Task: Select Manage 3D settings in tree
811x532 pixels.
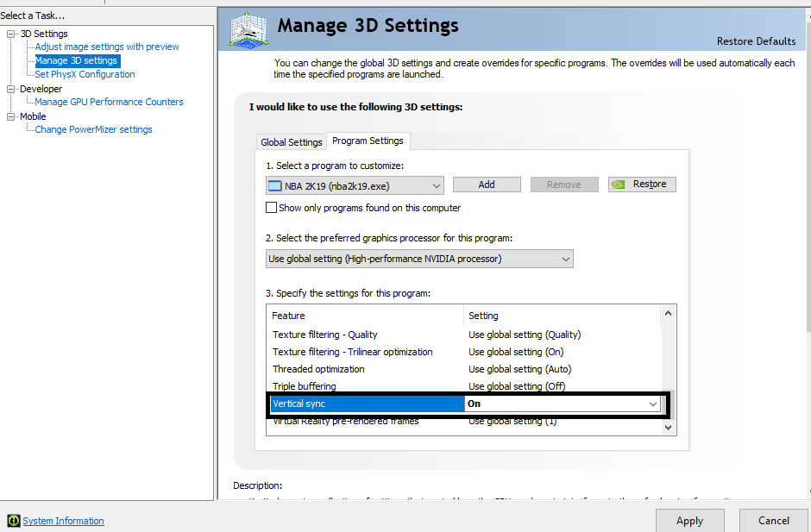Action: pyautogui.click(x=77, y=60)
